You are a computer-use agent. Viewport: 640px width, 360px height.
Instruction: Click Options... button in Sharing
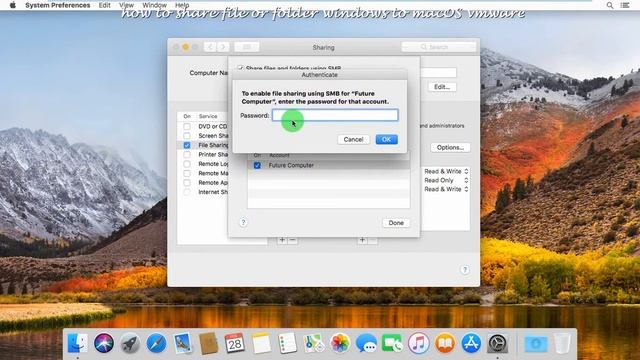(x=450, y=147)
